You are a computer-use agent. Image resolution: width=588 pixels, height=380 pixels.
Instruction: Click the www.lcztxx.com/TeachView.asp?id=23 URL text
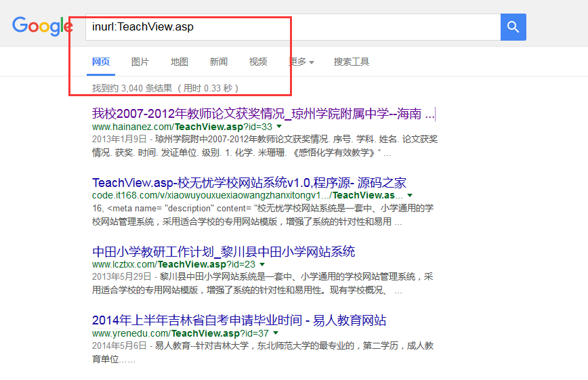(173, 264)
